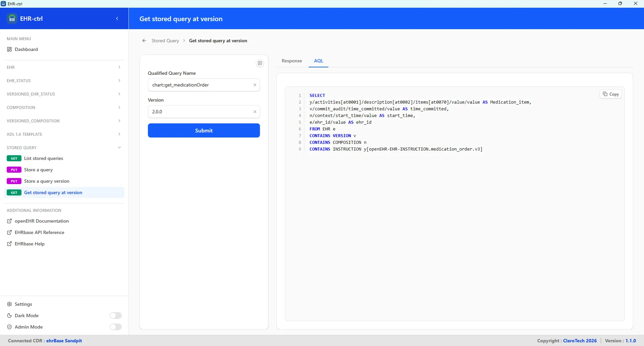Open List stored queries

(64, 158)
